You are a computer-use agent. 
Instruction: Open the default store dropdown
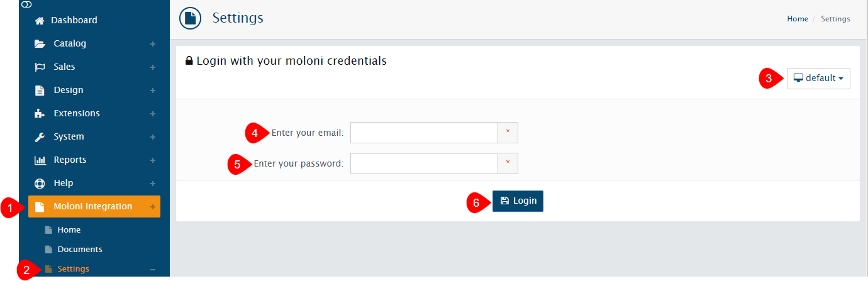coord(818,79)
